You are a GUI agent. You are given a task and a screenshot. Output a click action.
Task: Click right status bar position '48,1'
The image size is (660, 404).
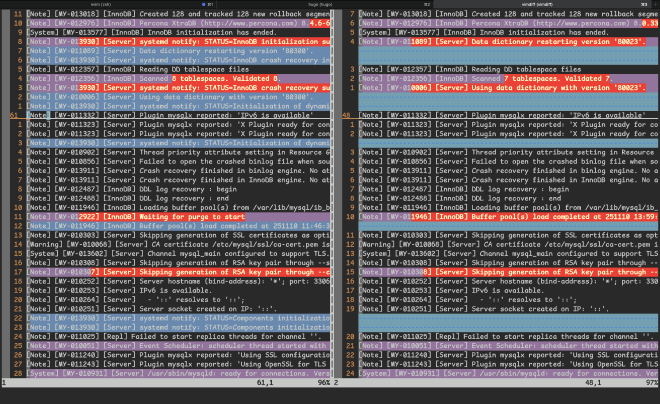593,383
